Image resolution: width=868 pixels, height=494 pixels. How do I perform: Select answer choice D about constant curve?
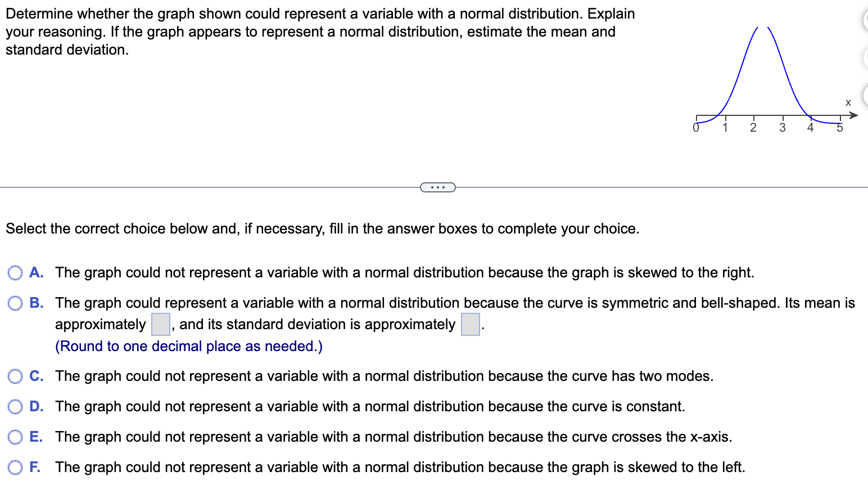pyautogui.click(x=15, y=406)
